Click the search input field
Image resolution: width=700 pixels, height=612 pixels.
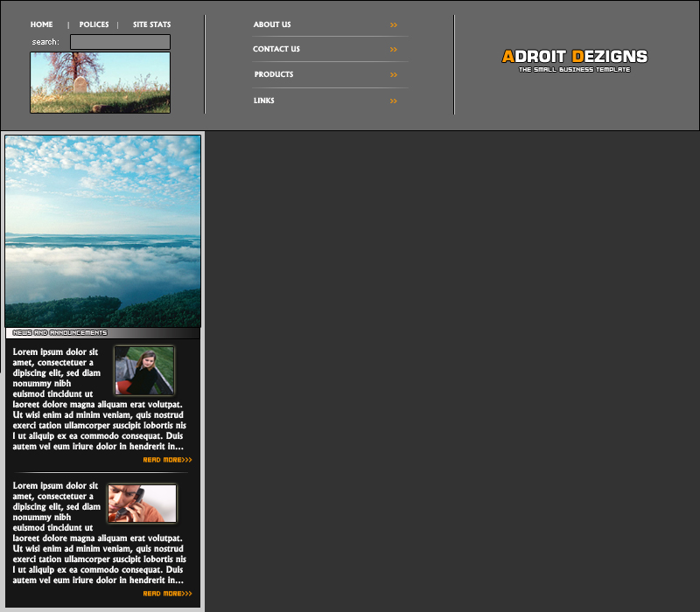click(120, 42)
